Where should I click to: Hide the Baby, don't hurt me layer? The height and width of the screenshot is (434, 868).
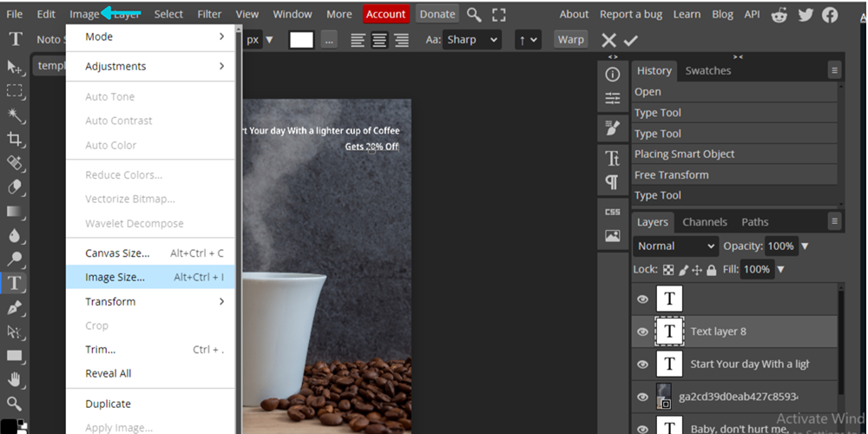(642, 429)
